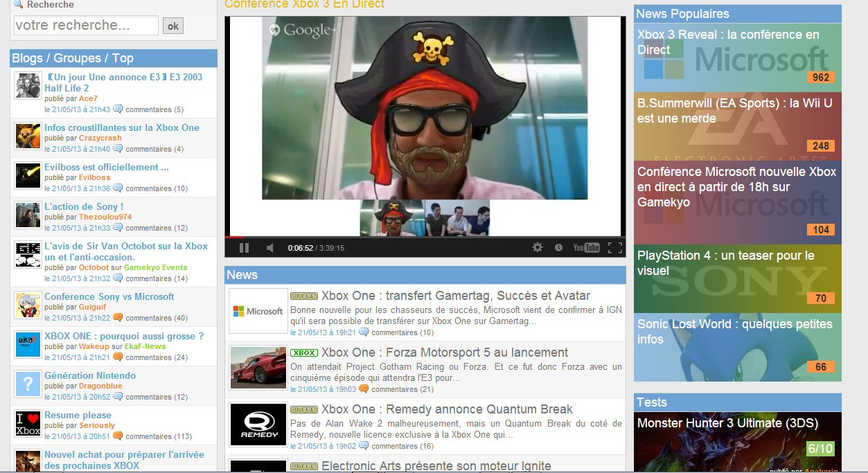The height and width of the screenshot is (473, 868).
Task: Open the 'Evilboss est officiellement ...' blog post
Action: (107, 167)
